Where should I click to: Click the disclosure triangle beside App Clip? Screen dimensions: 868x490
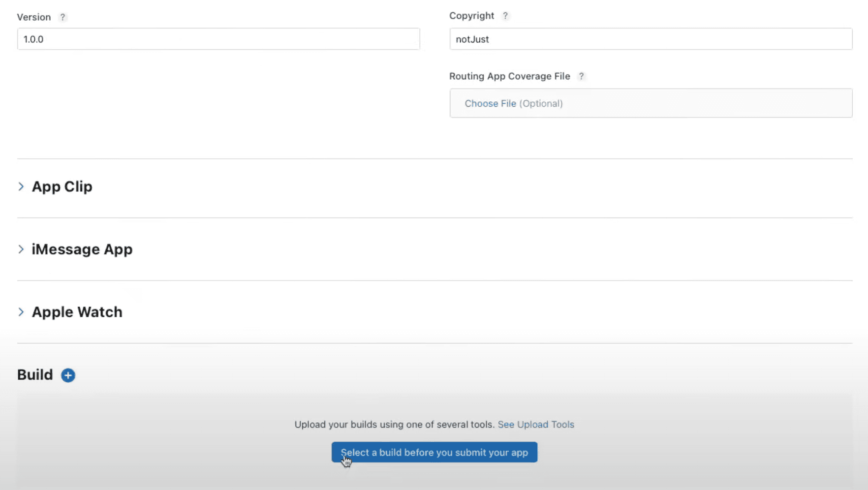(x=21, y=186)
